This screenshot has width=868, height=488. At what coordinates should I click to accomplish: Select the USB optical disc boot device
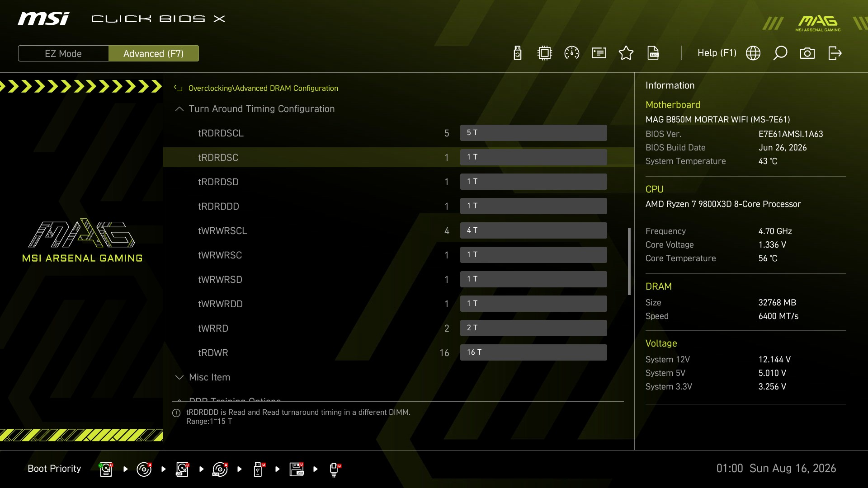pos(220,469)
